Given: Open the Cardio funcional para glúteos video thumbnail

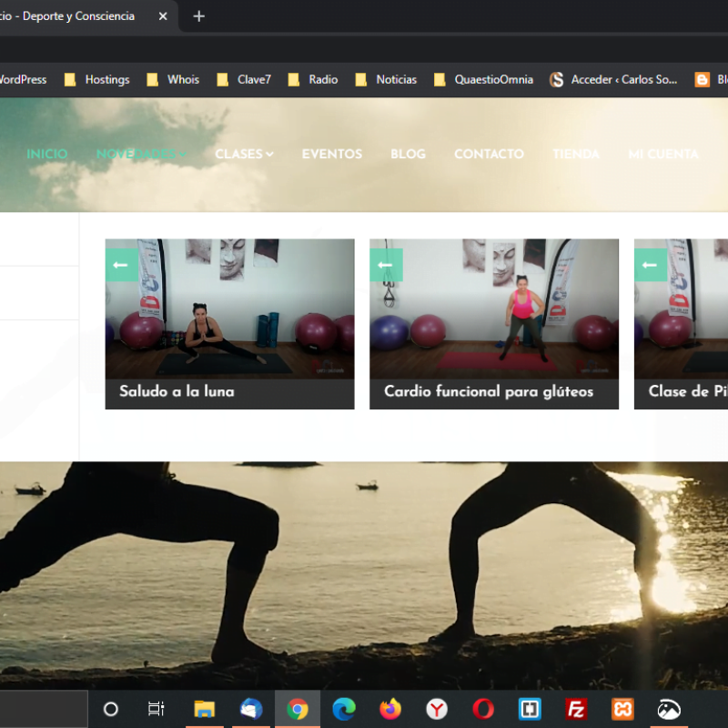Looking at the screenshot, I should click(493, 309).
